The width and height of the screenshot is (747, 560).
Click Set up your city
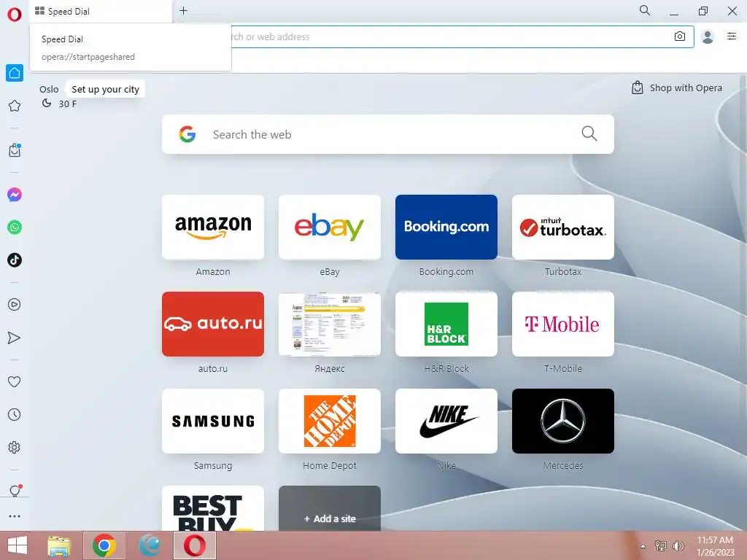point(105,89)
